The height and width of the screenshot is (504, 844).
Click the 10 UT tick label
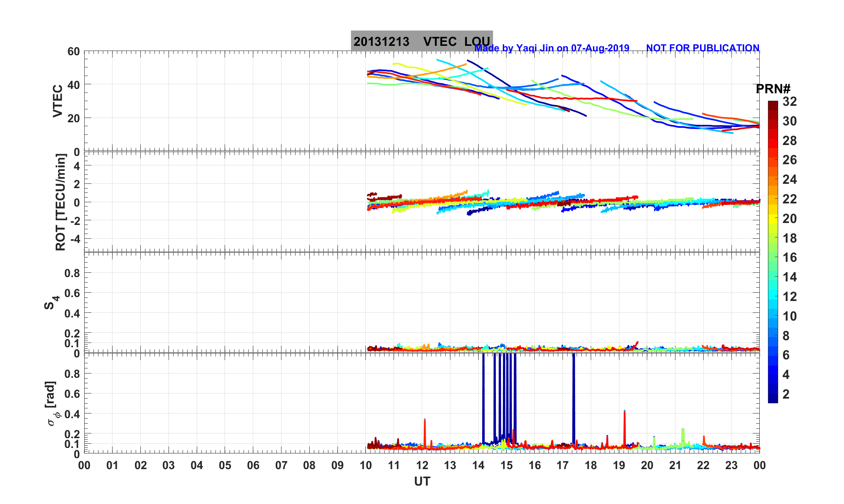(x=366, y=466)
